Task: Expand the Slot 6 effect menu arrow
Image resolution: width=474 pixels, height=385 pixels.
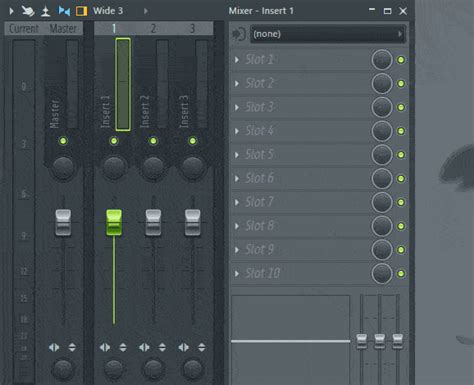Action: (237, 179)
